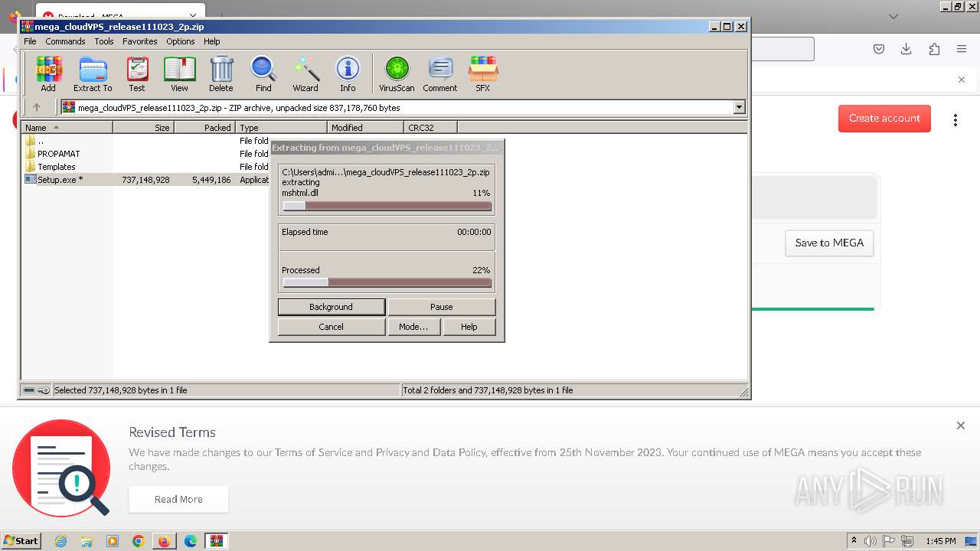Click the Templates folder icon

[x=31, y=167]
